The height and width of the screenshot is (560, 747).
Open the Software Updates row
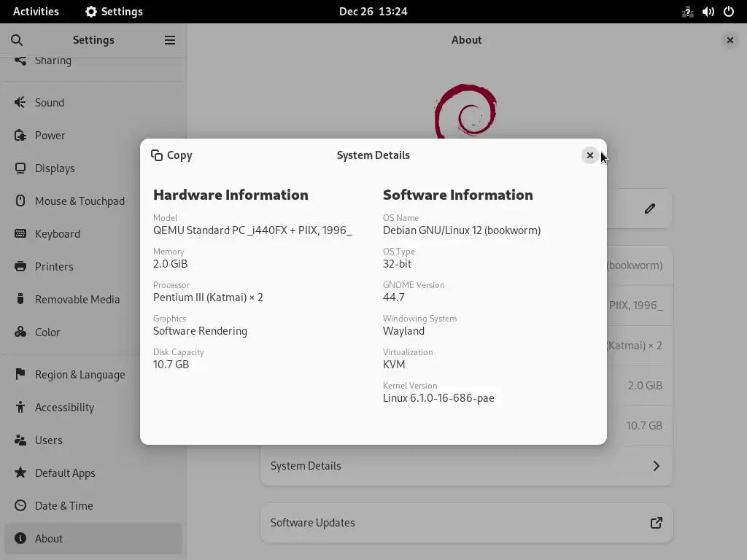click(466, 523)
